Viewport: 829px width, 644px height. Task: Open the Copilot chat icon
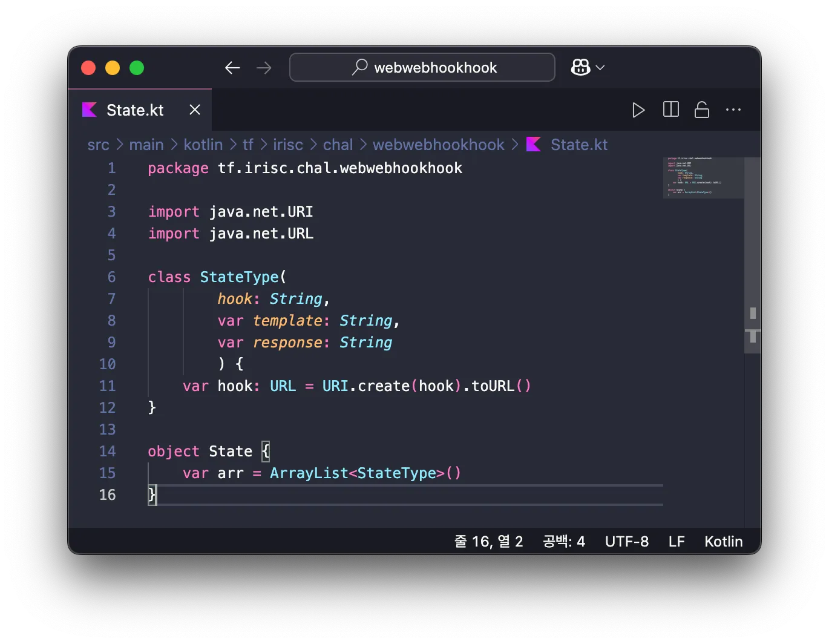[580, 67]
